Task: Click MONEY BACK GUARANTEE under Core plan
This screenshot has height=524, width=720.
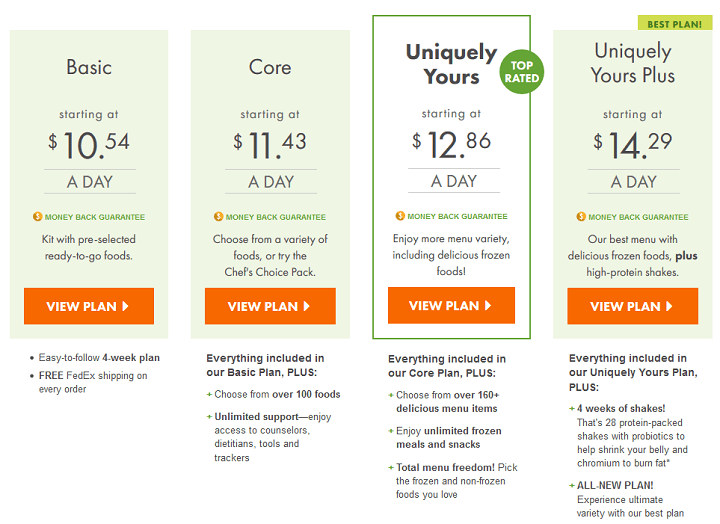Action: 276,217
